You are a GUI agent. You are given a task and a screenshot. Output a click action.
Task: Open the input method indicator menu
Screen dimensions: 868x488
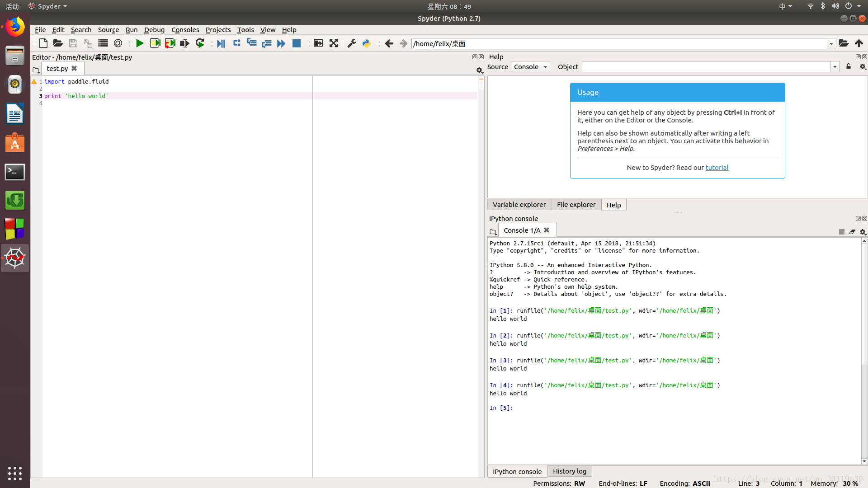785,6
